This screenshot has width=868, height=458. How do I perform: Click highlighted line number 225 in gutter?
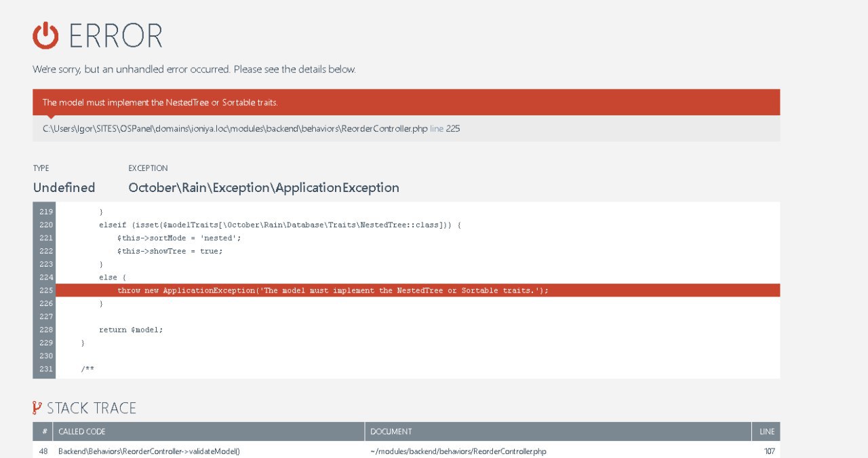click(x=46, y=290)
